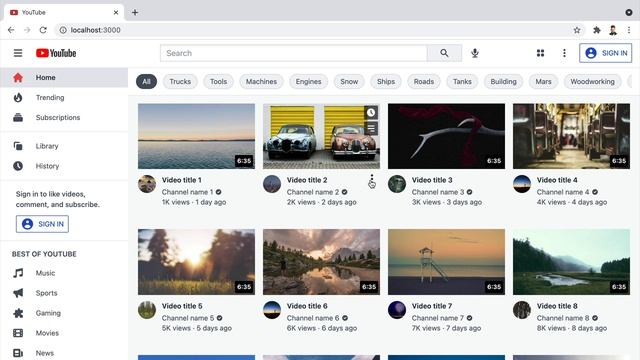Select the YouTube browser tab
The height and width of the screenshot is (360, 640).
tap(64, 13)
